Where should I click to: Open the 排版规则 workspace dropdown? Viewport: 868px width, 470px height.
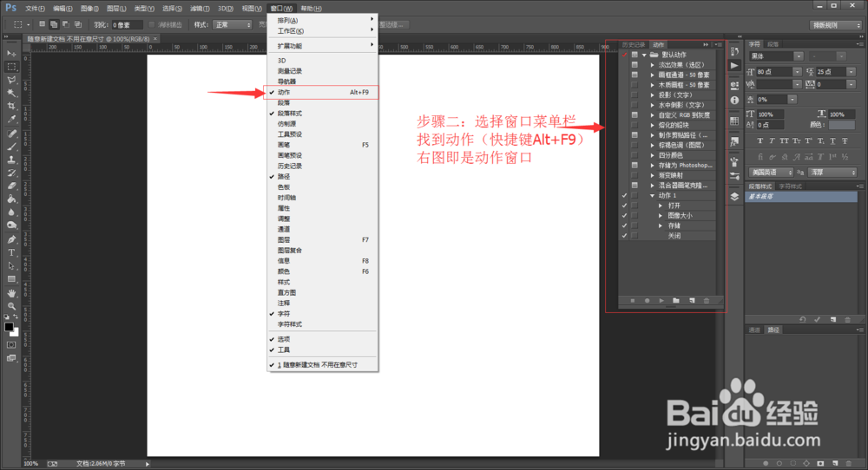[835, 25]
